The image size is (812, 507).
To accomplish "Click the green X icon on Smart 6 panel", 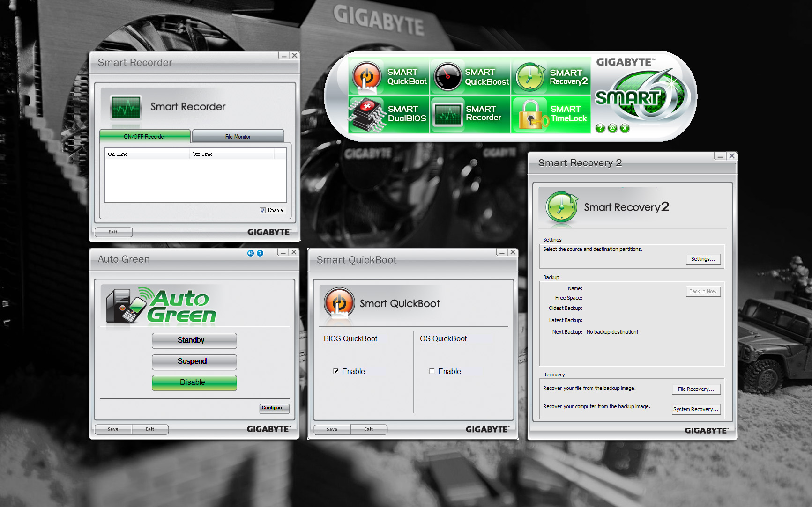I will tap(625, 128).
